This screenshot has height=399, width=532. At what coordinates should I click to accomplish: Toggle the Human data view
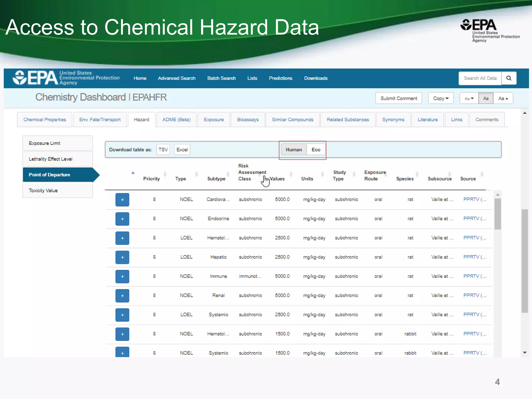click(x=294, y=150)
